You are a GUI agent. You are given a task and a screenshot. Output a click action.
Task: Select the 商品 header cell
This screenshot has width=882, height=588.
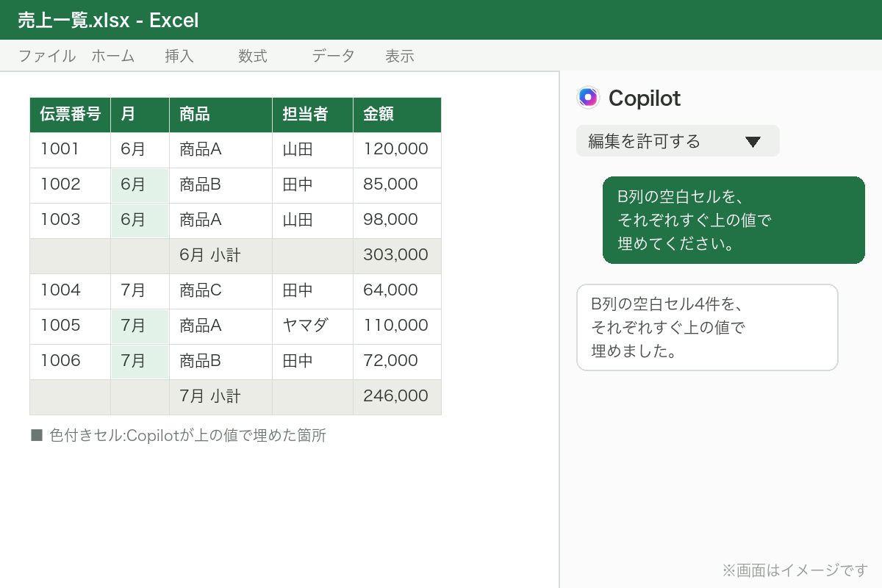221,115
